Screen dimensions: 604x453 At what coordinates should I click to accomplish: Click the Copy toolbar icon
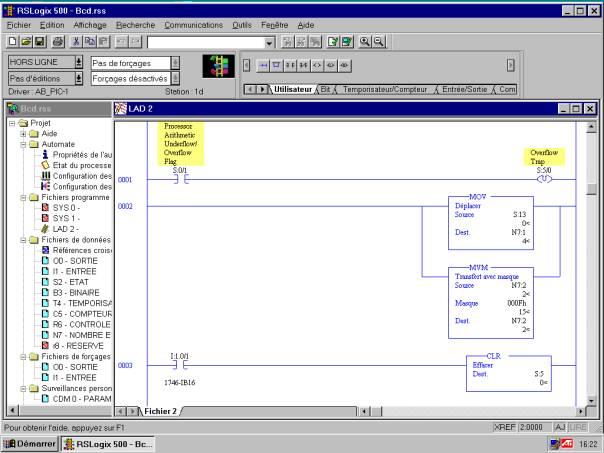90,42
